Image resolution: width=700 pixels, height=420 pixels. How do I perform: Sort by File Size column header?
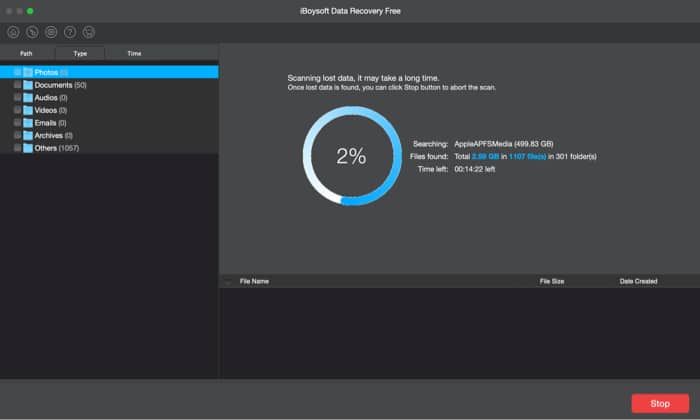tap(552, 281)
